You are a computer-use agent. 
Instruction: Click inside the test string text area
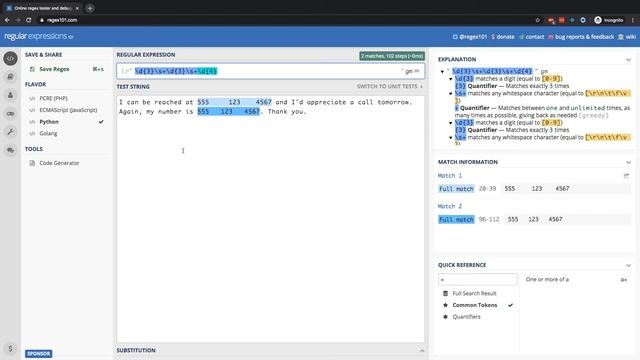point(270,219)
